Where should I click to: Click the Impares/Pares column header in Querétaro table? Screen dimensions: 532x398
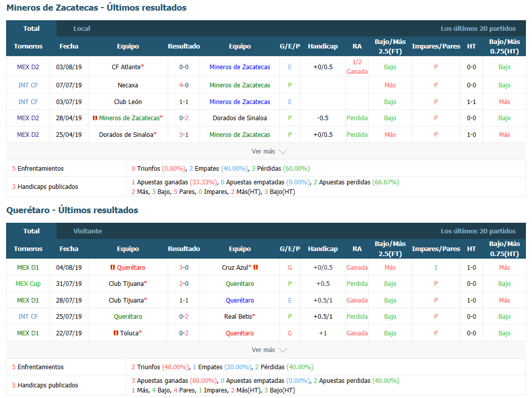[x=436, y=248]
